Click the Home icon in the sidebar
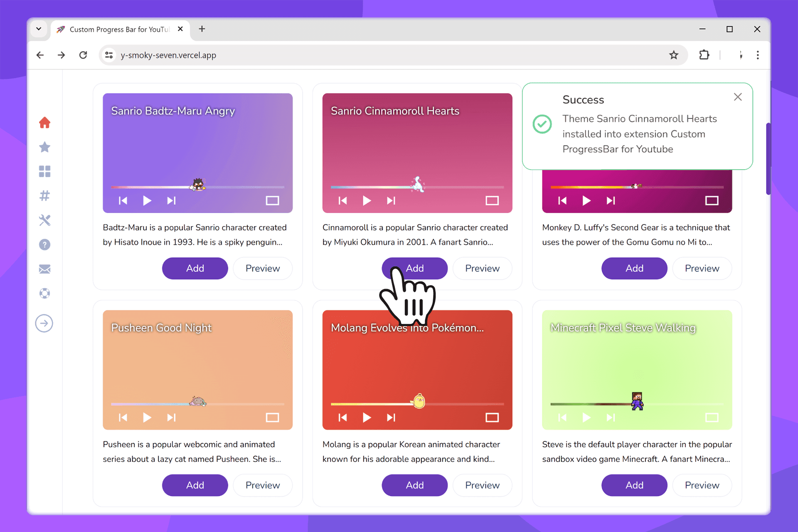The width and height of the screenshot is (798, 532). (x=44, y=122)
